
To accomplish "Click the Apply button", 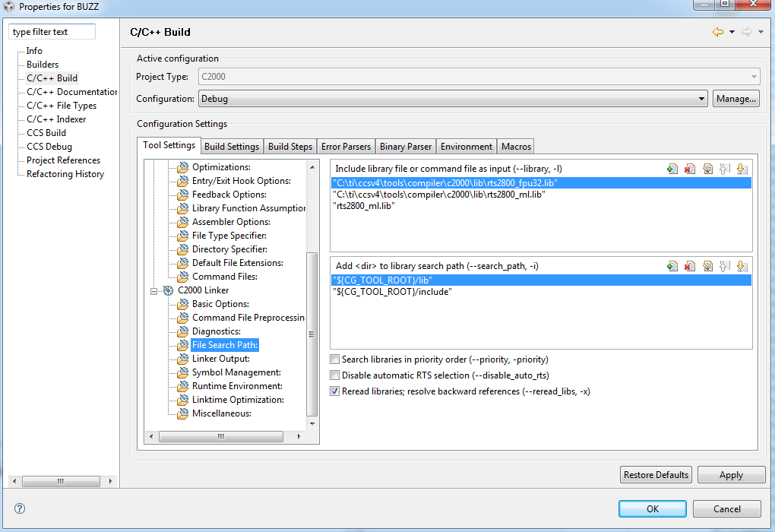I will click(732, 475).
